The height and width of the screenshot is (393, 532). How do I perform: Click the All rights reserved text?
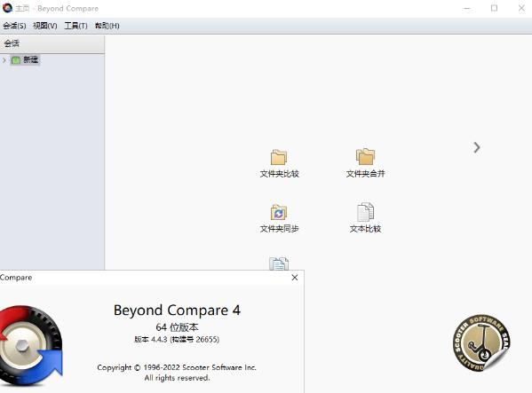pos(177,377)
